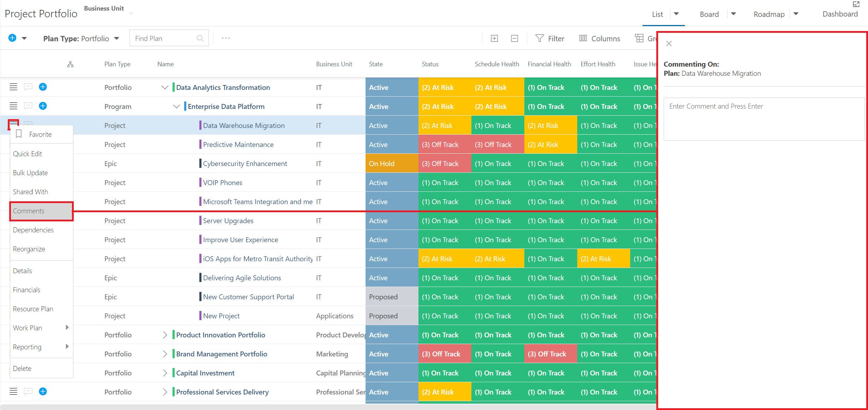Collapse the Enterprise Data Platform program
The width and height of the screenshot is (868, 410).
click(176, 106)
